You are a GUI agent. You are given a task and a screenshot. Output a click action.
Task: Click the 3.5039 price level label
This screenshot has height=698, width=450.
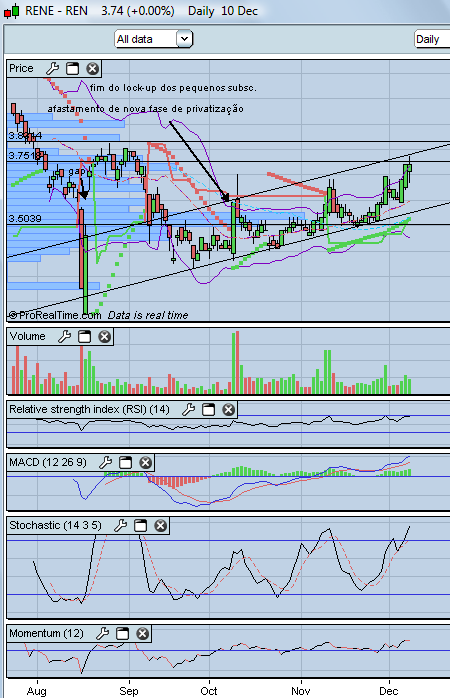pos(25,219)
